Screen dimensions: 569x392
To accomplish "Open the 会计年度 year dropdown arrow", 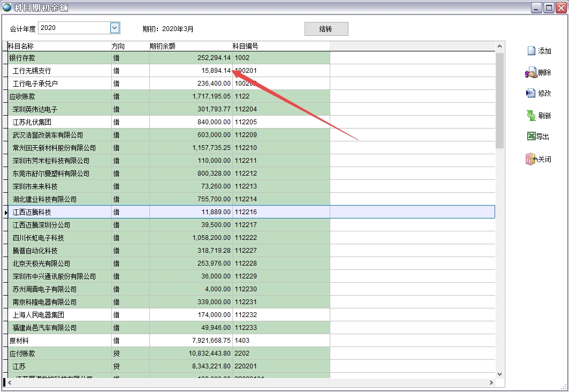I will 115,28.
